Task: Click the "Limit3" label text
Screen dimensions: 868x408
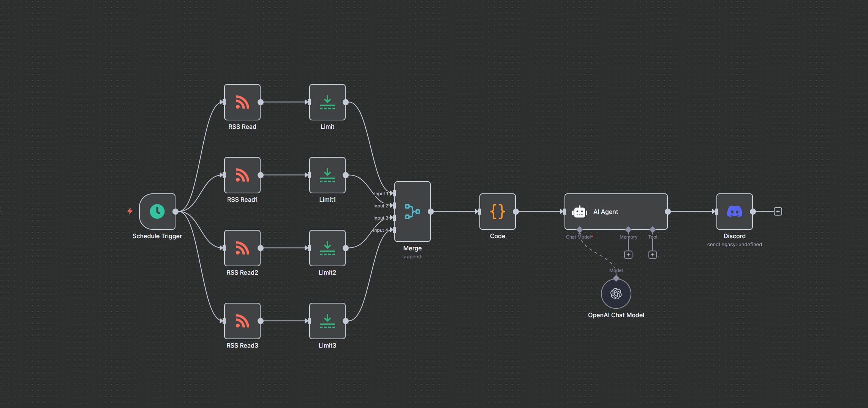Action: (327, 345)
